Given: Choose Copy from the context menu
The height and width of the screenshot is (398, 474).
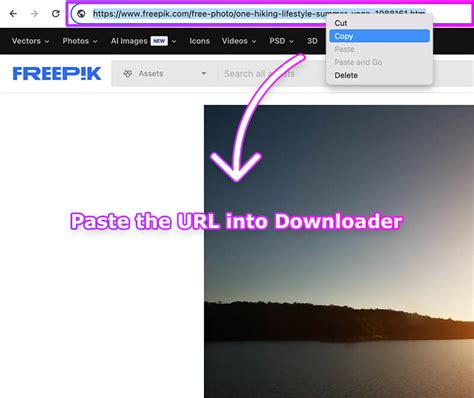Looking at the screenshot, I should [x=379, y=36].
